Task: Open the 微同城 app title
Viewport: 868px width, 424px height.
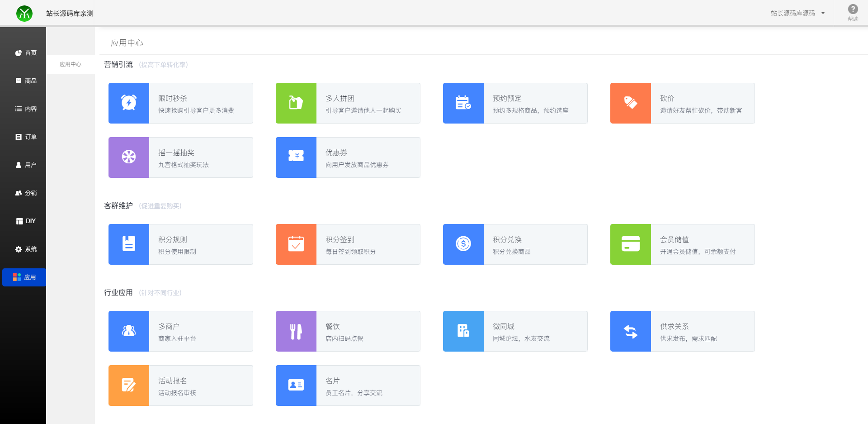Action: tap(504, 327)
